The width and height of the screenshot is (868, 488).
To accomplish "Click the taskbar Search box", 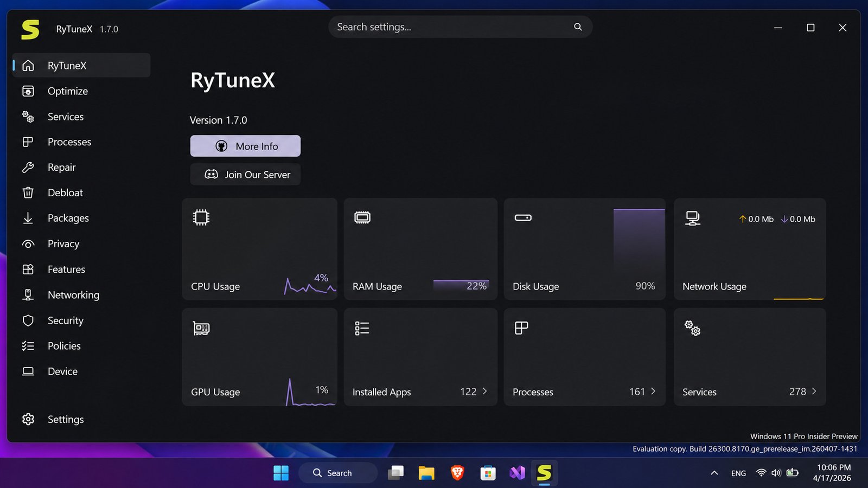I will click(x=337, y=473).
